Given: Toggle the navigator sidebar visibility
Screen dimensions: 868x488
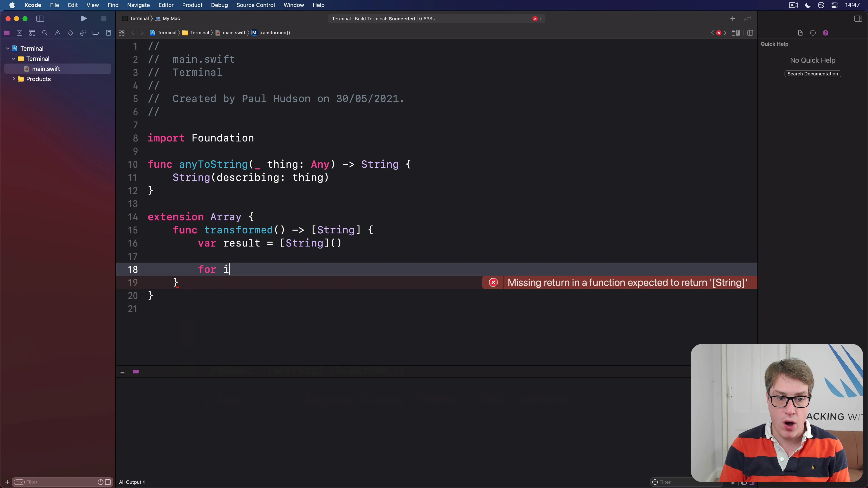Looking at the screenshot, I should [40, 19].
